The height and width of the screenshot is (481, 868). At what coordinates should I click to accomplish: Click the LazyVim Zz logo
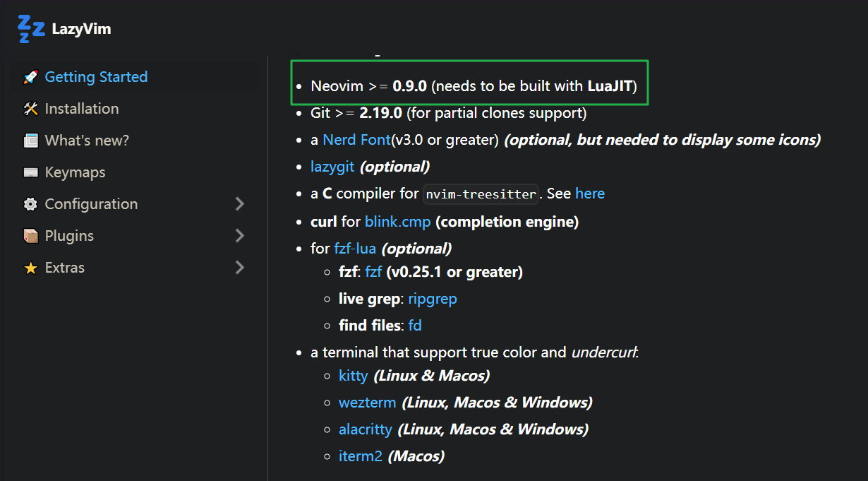pyautogui.click(x=32, y=29)
